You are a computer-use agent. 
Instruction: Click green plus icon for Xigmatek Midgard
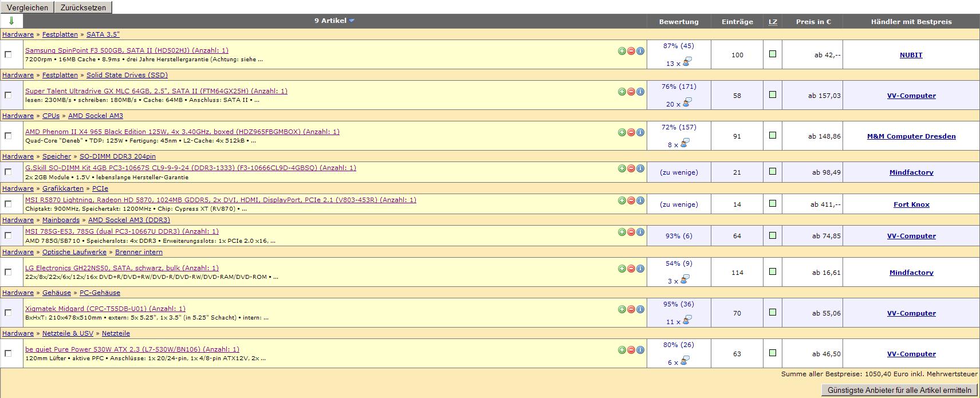click(622, 309)
